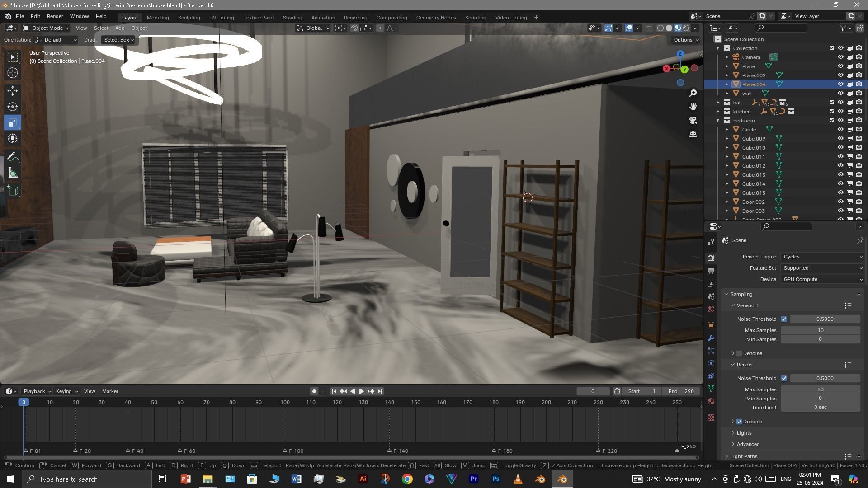868x488 pixels.
Task: Switch orthographic/perspective grid icon
Action: tap(693, 134)
